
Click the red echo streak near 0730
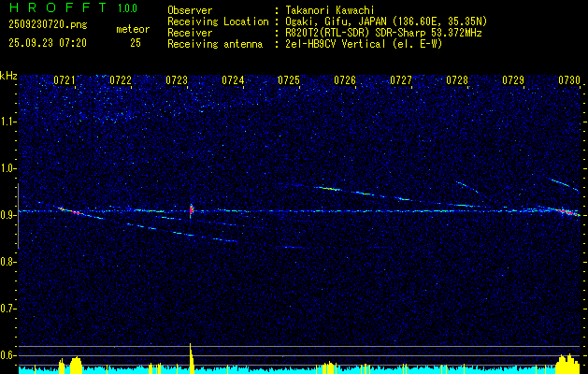566,212
